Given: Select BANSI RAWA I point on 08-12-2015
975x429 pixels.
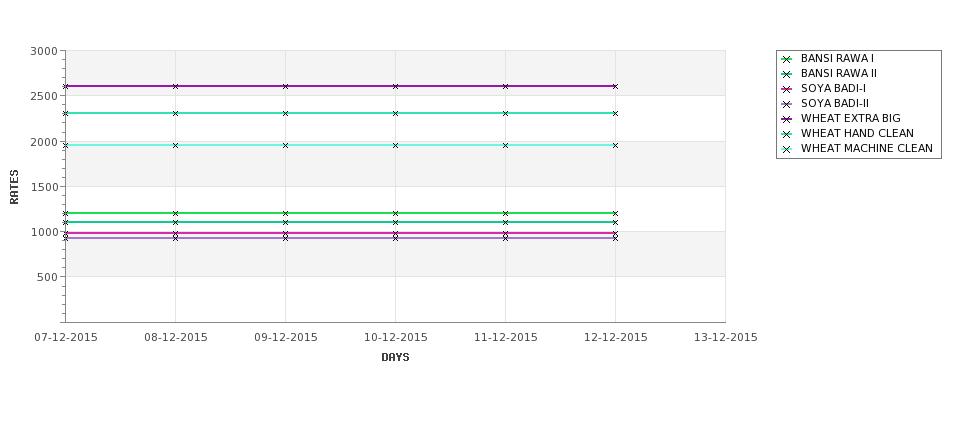Looking at the screenshot, I should point(175,213).
